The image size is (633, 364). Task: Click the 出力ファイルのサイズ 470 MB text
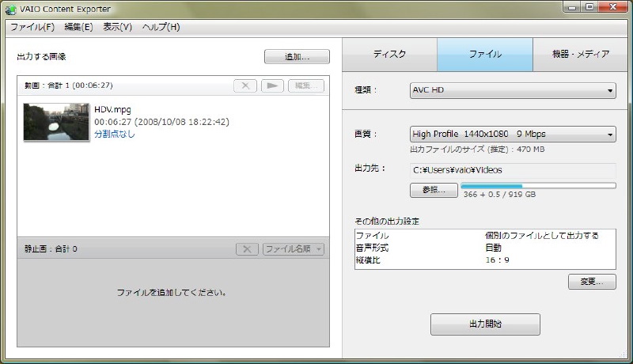coord(477,150)
